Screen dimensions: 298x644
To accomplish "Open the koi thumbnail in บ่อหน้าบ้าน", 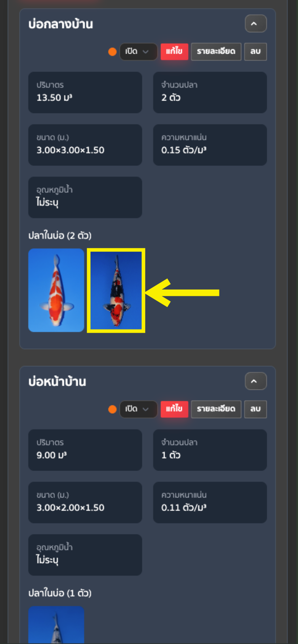I will pos(56,625).
